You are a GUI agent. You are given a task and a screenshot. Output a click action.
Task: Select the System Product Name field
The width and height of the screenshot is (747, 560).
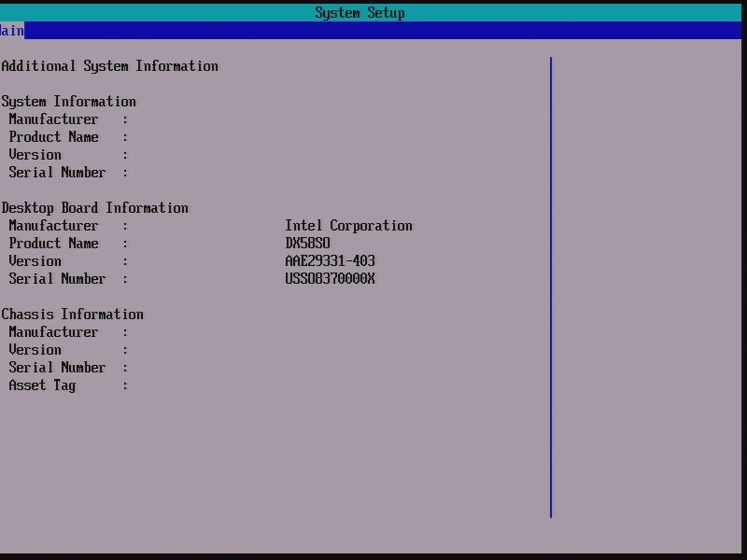(x=52, y=136)
